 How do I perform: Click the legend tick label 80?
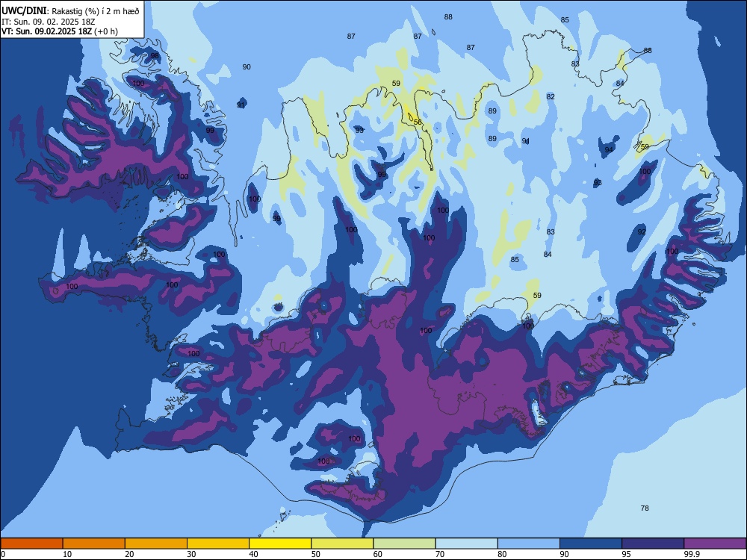click(x=502, y=554)
